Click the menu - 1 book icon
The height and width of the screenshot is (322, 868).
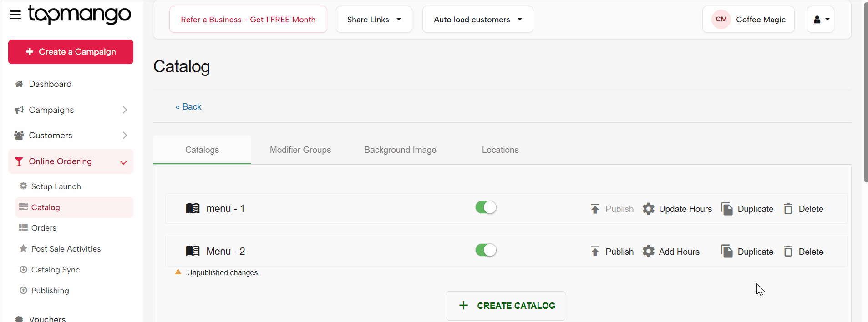[x=193, y=208]
